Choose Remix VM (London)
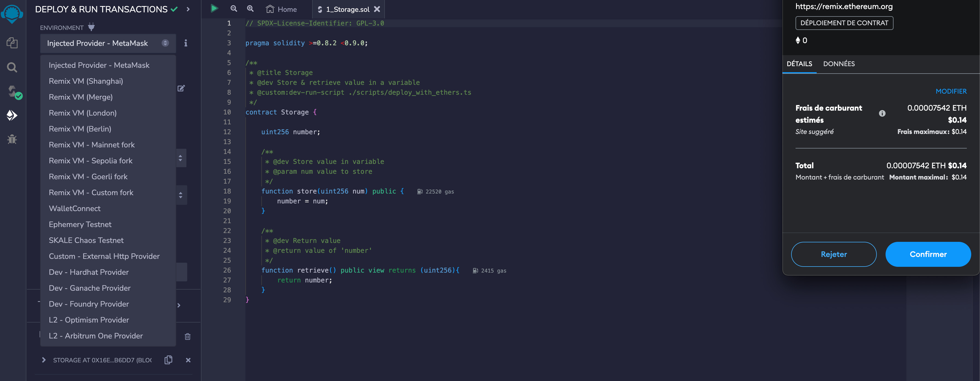The height and width of the screenshot is (381, 980). pyautogui.click(x=108, y=113)
